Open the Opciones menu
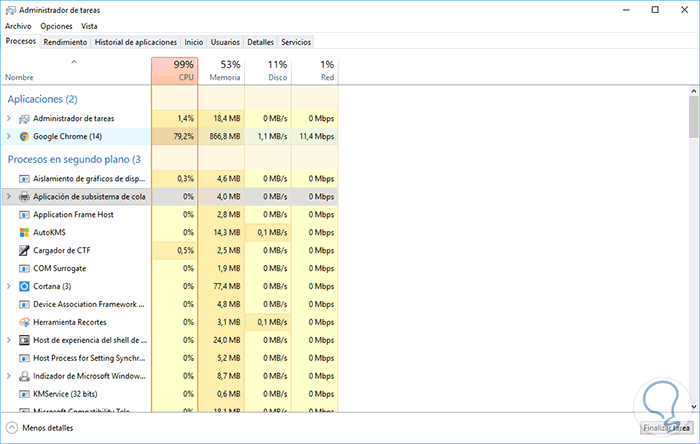700x444 pixels. point(58,26)
